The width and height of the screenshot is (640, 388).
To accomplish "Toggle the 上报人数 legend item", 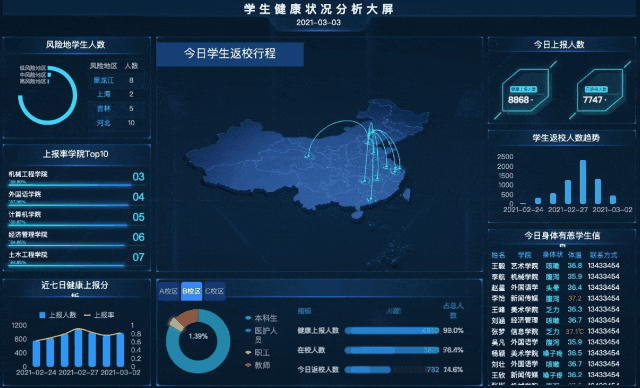I will pos(58,315).
